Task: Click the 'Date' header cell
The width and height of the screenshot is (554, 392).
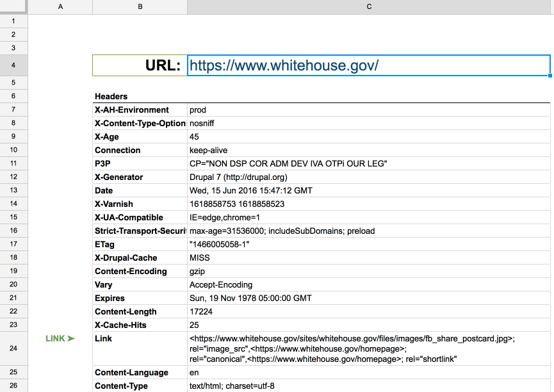Action: (140, 190)
